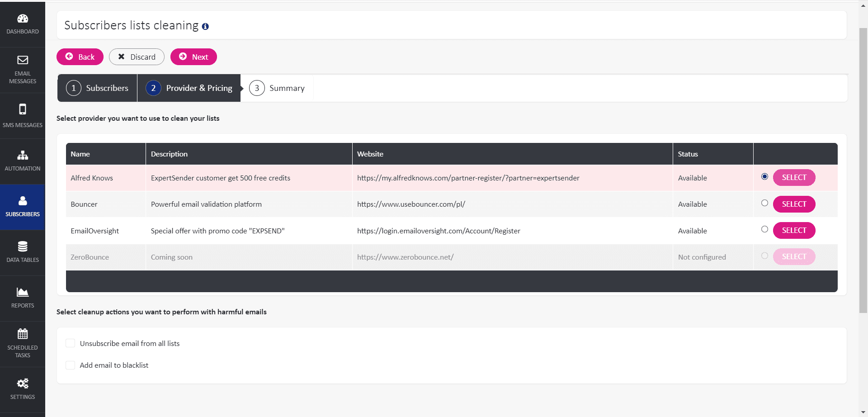Switch to the Summary step
Image resolution: width=868 pixels, height=417 pixels.
click(x=277, y=88)
